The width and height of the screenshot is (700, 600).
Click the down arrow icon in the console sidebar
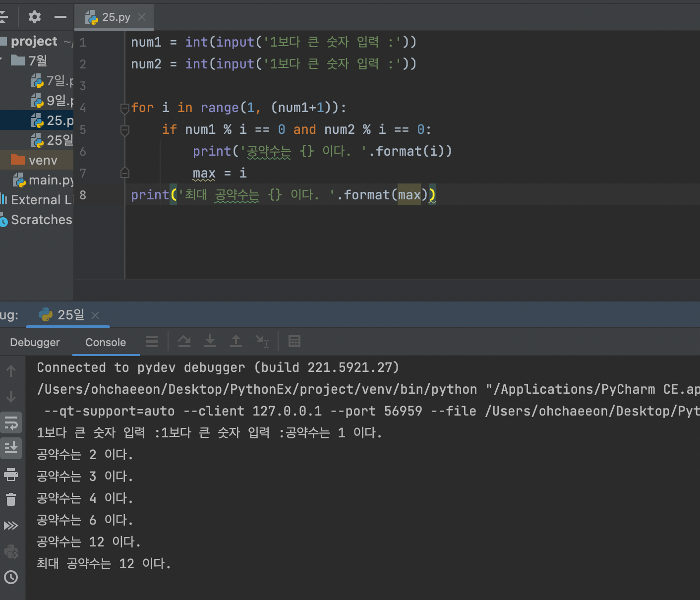11,397
